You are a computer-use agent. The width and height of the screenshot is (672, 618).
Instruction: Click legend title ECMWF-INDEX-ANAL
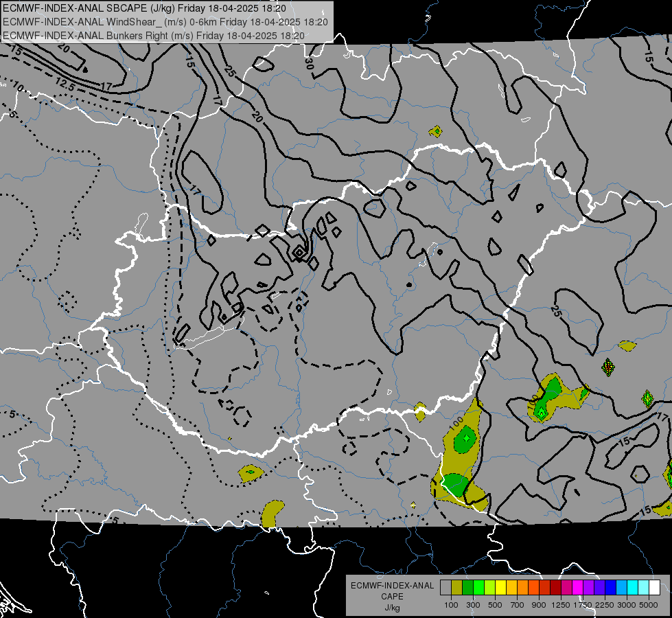(x=392, y=586)
